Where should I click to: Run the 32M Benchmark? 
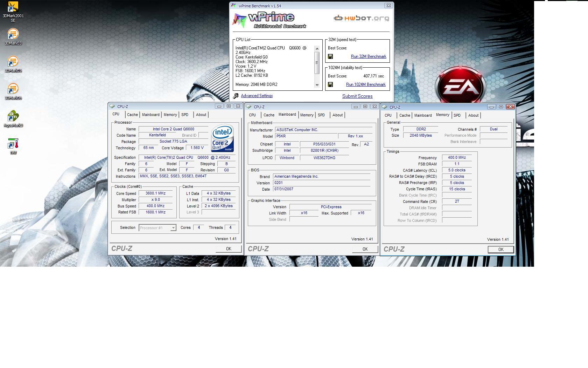tap(369, 56)
